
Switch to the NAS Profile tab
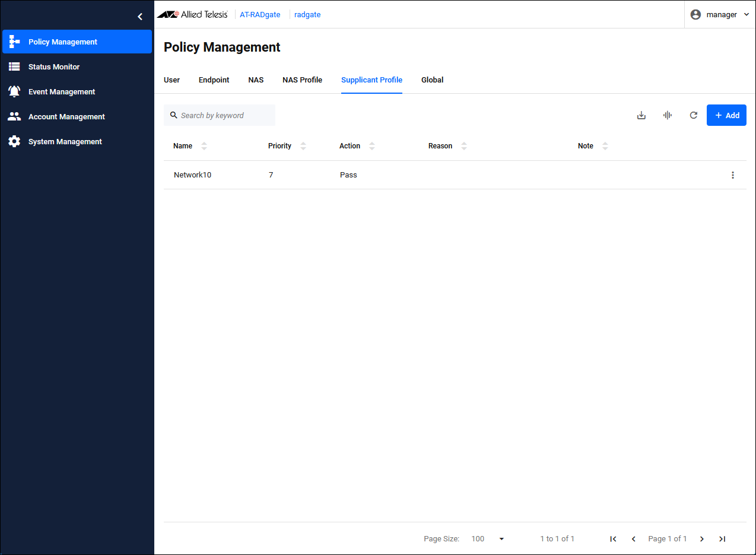click(302, 80)
